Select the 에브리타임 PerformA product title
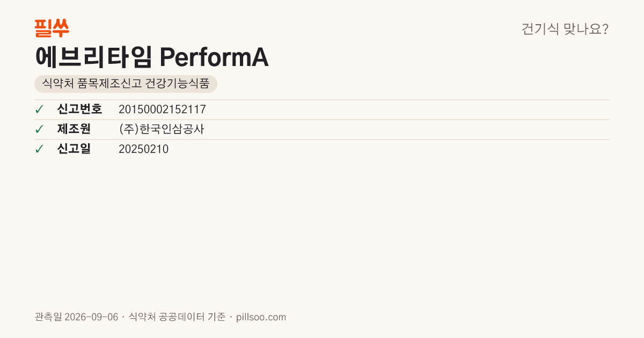The height and width of the screenshot is (338, 644). [x=151, y=57]
